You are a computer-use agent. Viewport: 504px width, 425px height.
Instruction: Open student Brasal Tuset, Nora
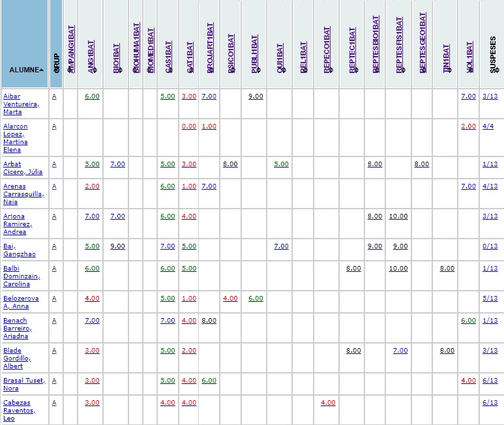(x=24, y=384)
